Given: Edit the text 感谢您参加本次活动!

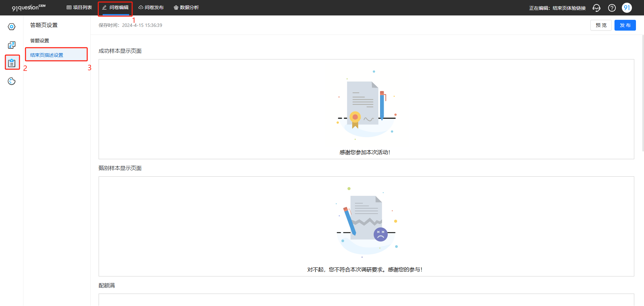Looking at the screenshot, I should pos(365,152).
